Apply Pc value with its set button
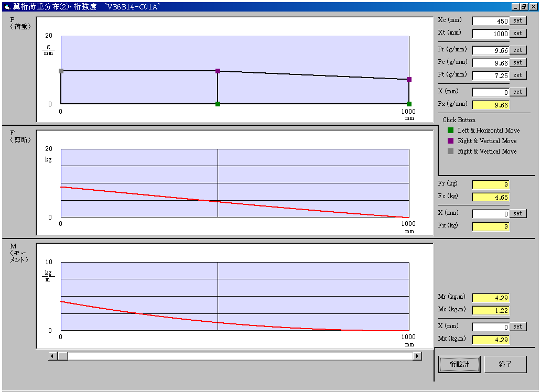This screenshot has height=392, width=541. tap(517, 63)
